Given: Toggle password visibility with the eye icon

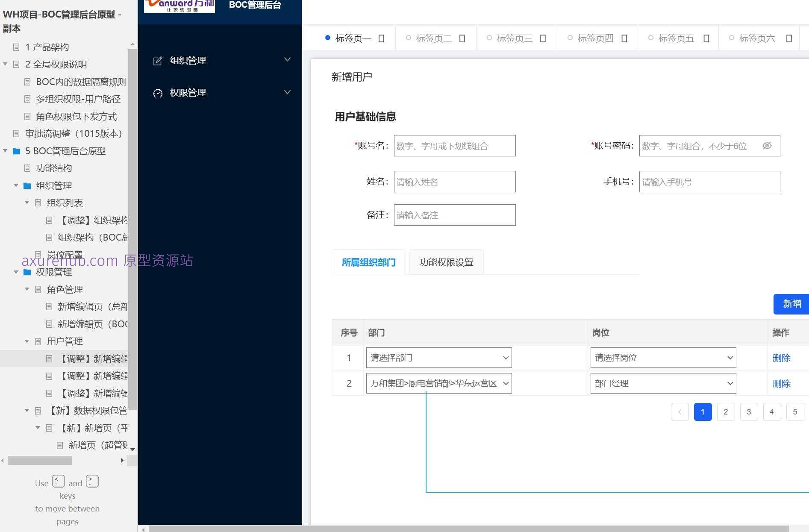Looking at the screenshot, I should coord(767,146).
